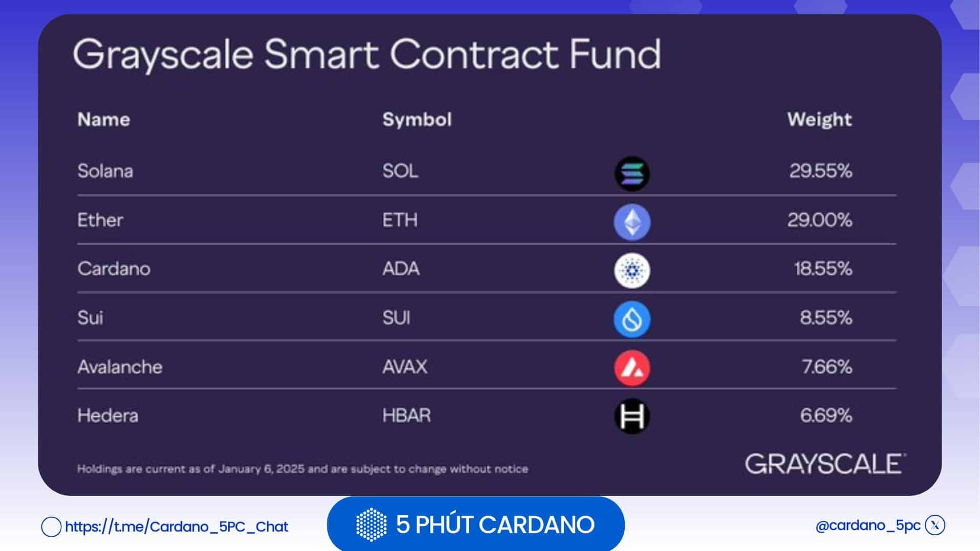Click the Solana coin icon

[632, 173]
